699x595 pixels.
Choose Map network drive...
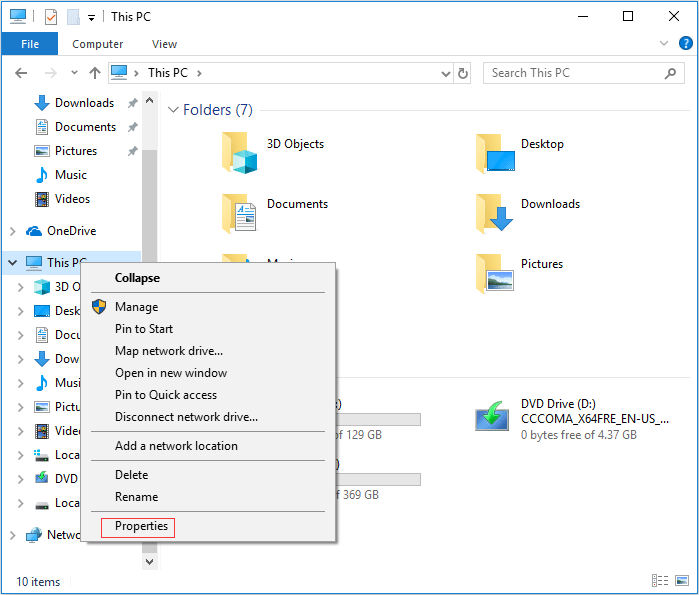[x=208, y=351]
